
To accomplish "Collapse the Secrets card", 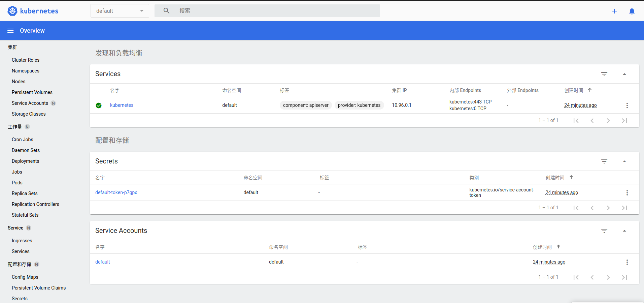I will tap(624, 161).
